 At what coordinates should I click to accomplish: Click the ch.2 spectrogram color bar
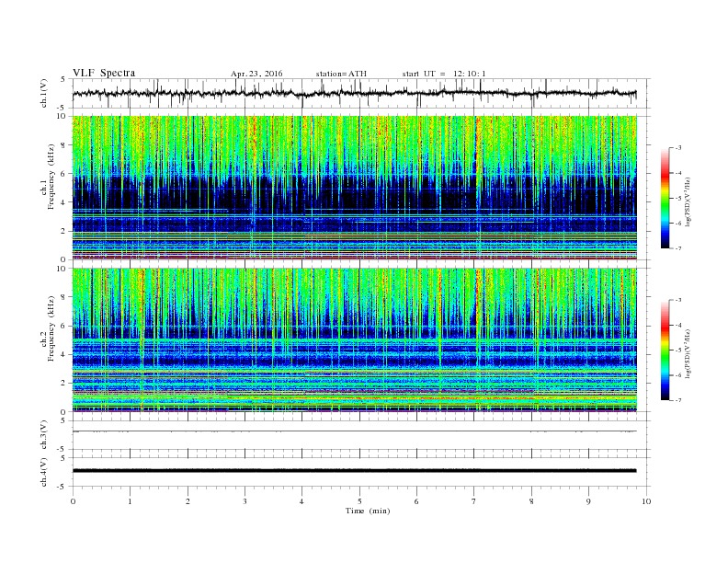tap(665, 350)
